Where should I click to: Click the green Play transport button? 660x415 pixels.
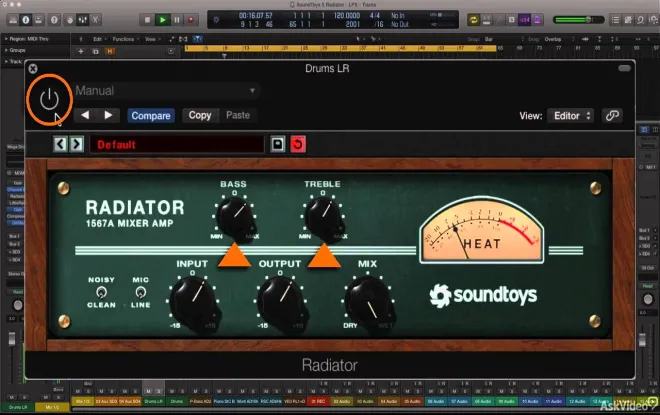tap(162, 20)
